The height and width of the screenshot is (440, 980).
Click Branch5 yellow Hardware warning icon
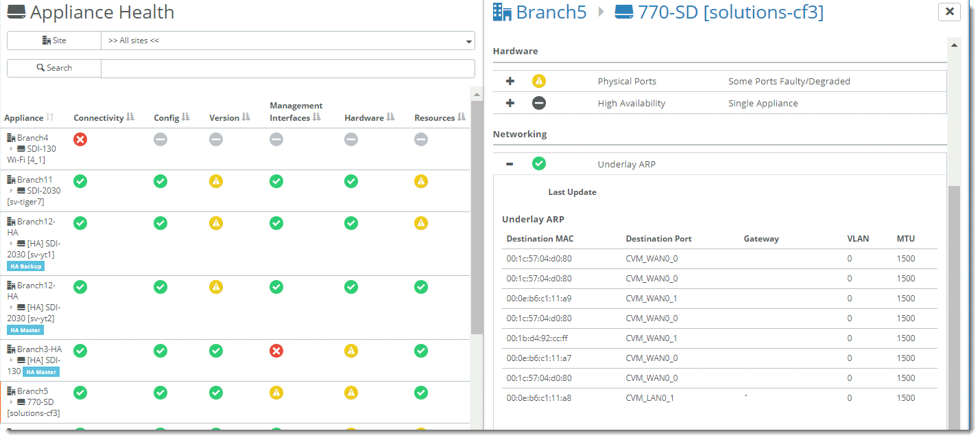point(351,393)
